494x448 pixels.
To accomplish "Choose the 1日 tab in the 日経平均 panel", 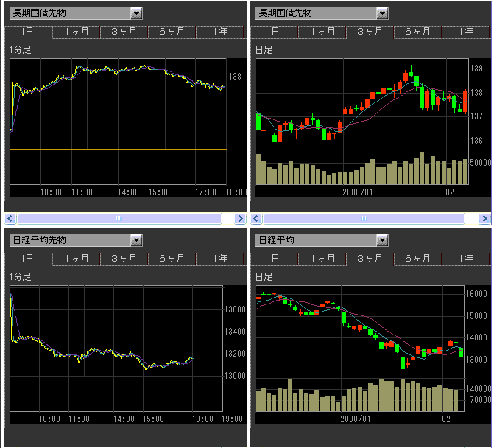I will pyautogui.click(x=273, y=259).
